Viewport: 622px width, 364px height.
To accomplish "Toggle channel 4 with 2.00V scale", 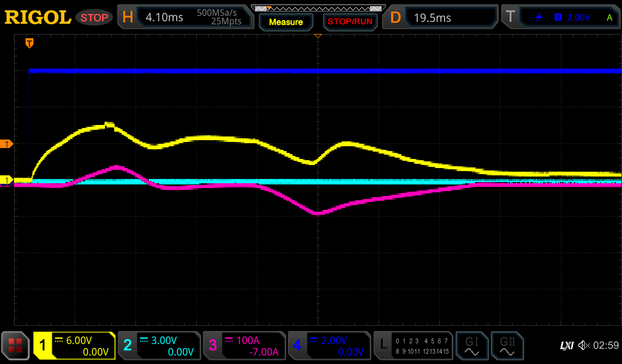I will (329, 346).
